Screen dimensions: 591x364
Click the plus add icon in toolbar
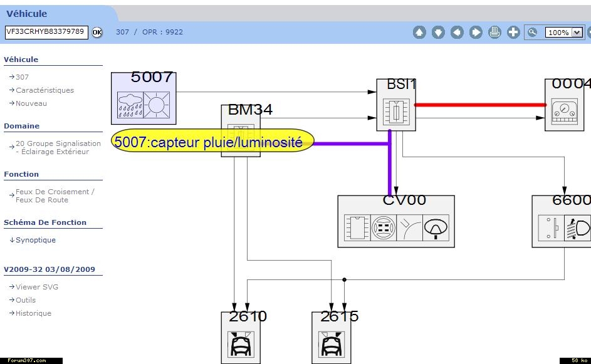click(x=513, y=33)
